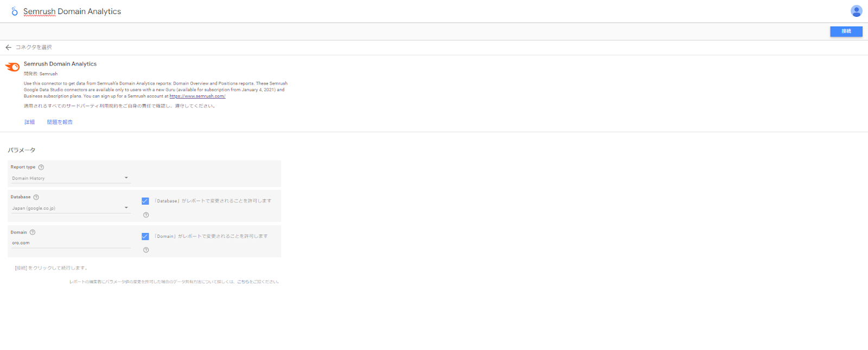Click the Report type label

click(x=23, y=167)
